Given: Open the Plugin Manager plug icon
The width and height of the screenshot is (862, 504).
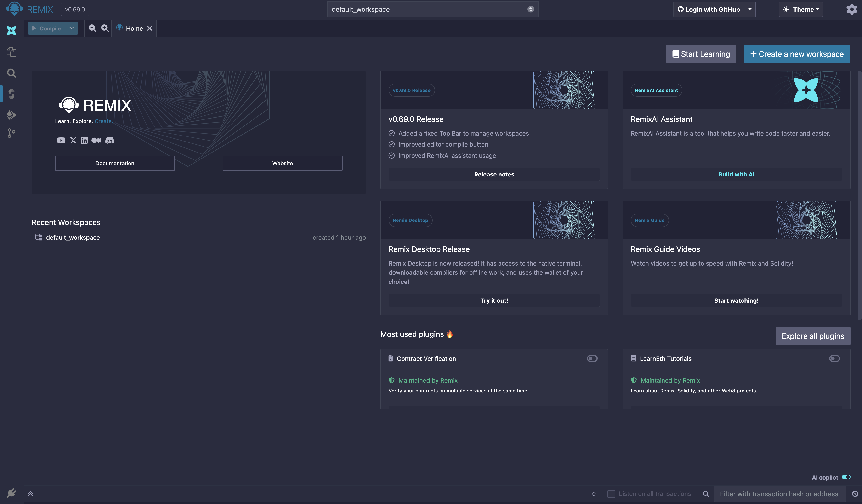Looking at the screenshot, I should point(11,493).
